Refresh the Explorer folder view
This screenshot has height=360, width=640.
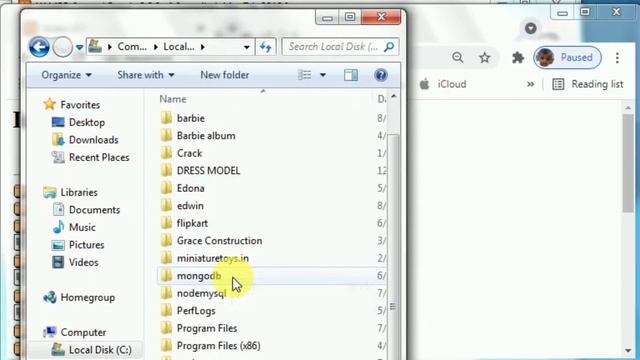click(x=266, y=47)
